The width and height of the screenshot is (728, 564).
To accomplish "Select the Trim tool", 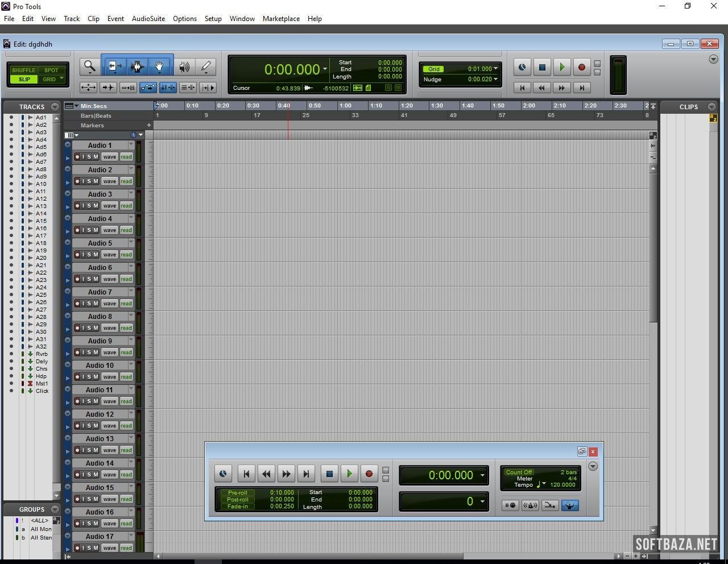I will [114, 67].
